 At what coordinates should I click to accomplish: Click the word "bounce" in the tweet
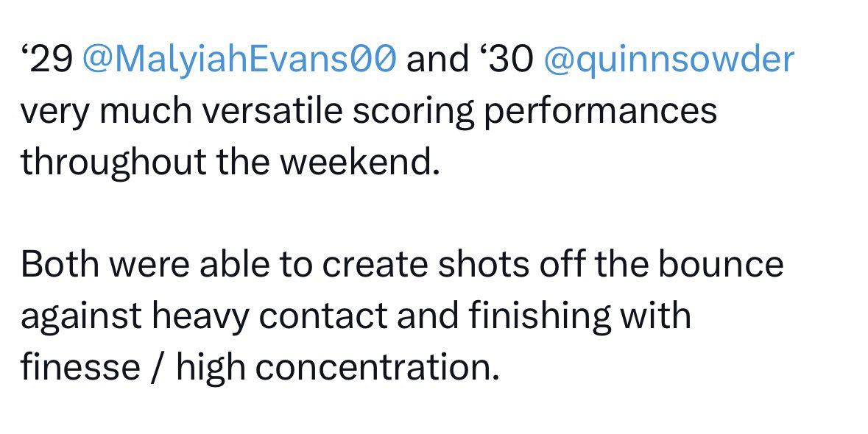click(720, 265)
